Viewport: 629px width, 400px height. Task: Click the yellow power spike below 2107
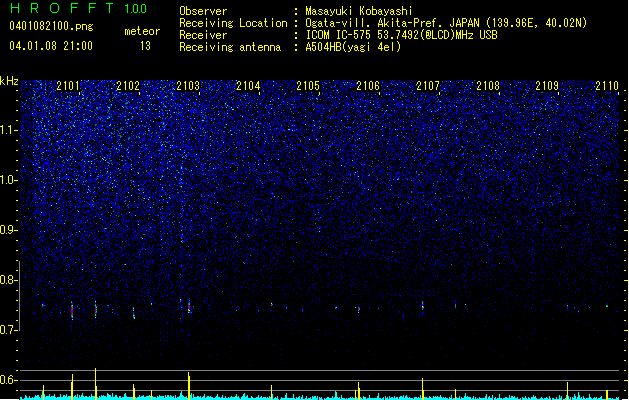click(422, 388)
